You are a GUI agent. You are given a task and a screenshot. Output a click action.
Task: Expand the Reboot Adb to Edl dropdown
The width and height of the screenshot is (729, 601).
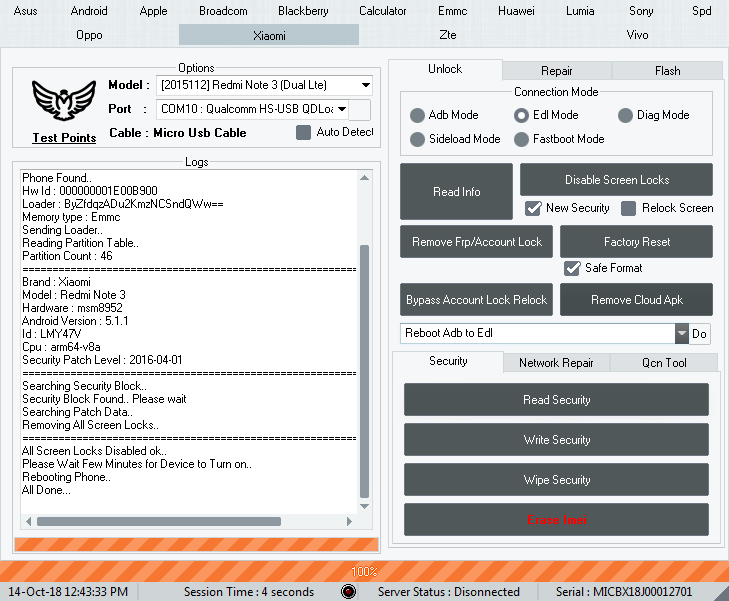click(x=682, y=333)
